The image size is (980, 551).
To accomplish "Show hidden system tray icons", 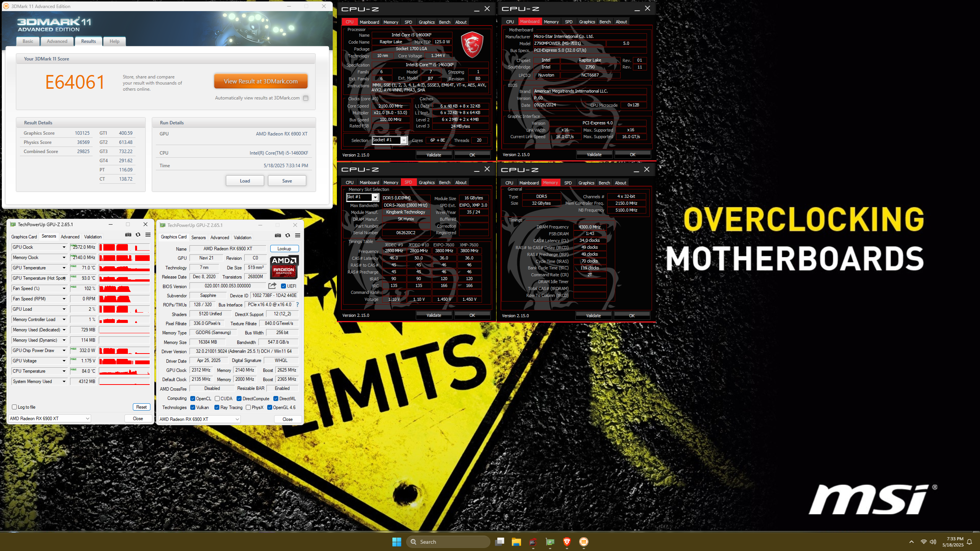I will click(911, 542).
